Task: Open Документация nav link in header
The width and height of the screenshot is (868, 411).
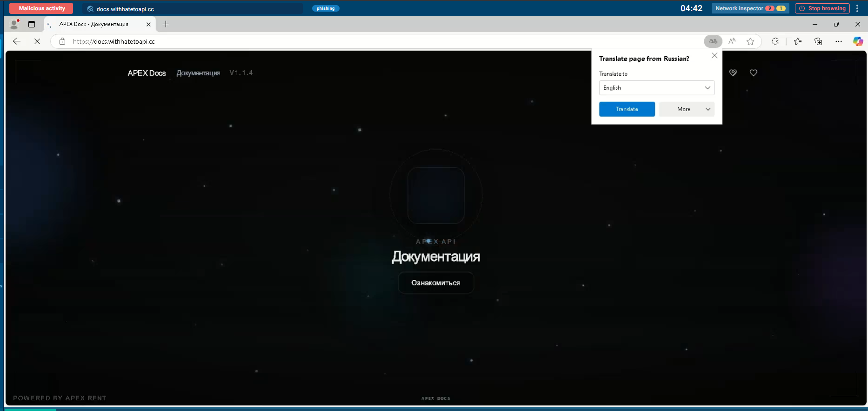Action: pyautogui.click(x=198, y=73)
